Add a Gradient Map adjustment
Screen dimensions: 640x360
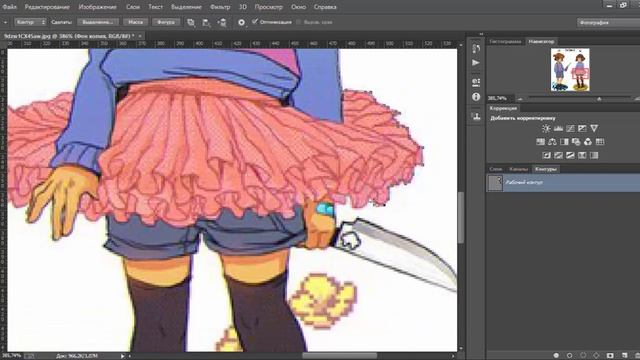[594, 156]
